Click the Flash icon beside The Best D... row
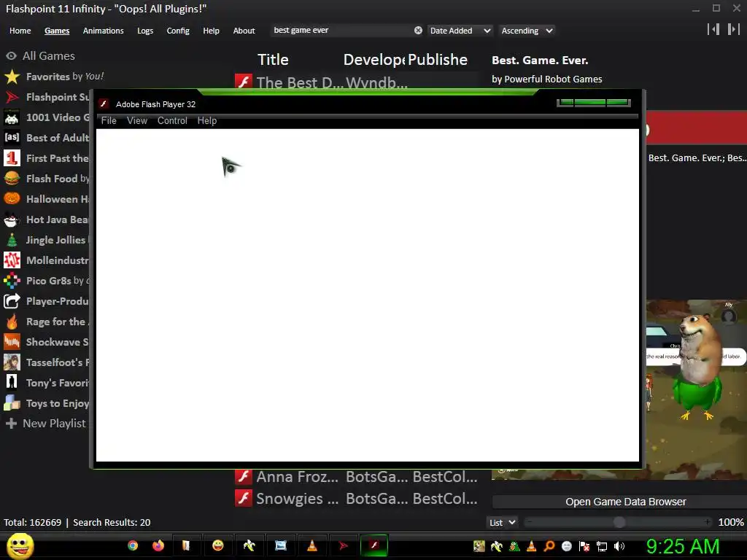 [x=244, y=81]
